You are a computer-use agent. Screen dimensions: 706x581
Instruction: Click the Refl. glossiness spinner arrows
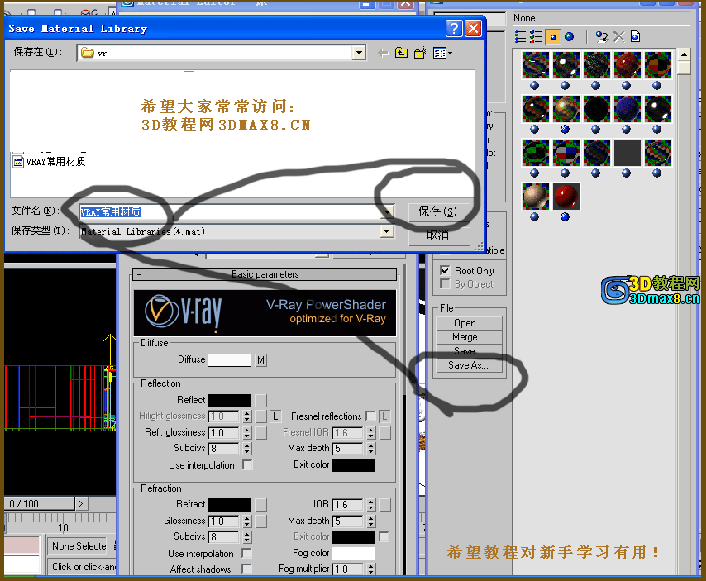point(247,433)
